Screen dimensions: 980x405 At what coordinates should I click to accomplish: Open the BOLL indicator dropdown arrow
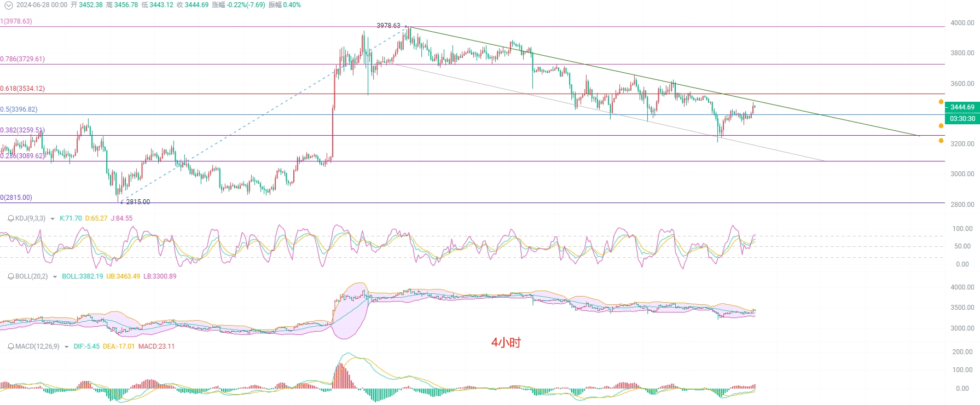55,277
